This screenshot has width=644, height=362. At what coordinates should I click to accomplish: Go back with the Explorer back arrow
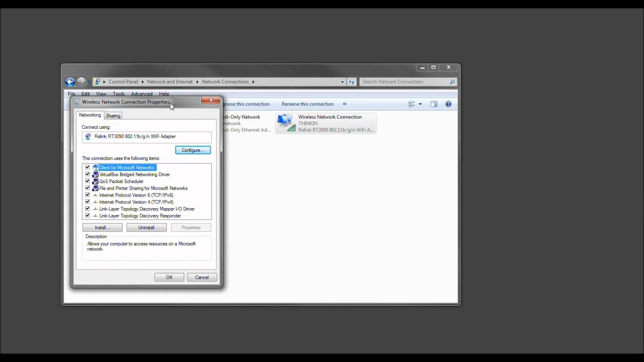pos(70,81)
